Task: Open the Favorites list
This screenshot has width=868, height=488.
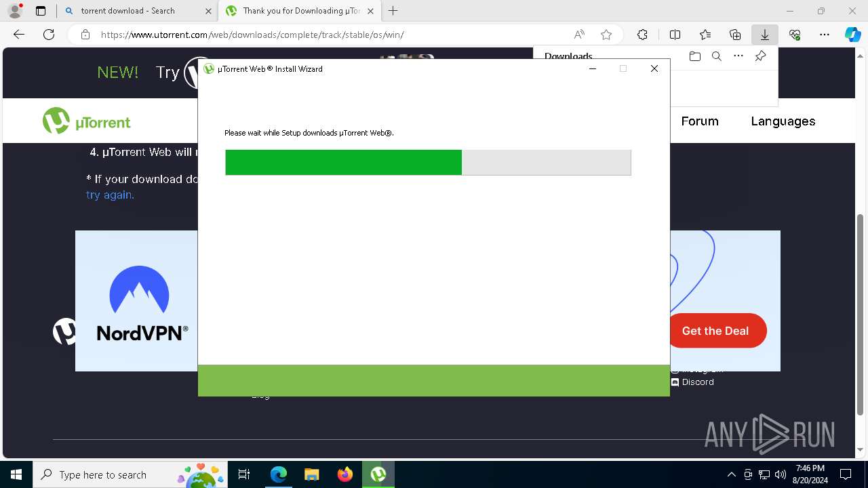Action: click(x=705, y=35)
